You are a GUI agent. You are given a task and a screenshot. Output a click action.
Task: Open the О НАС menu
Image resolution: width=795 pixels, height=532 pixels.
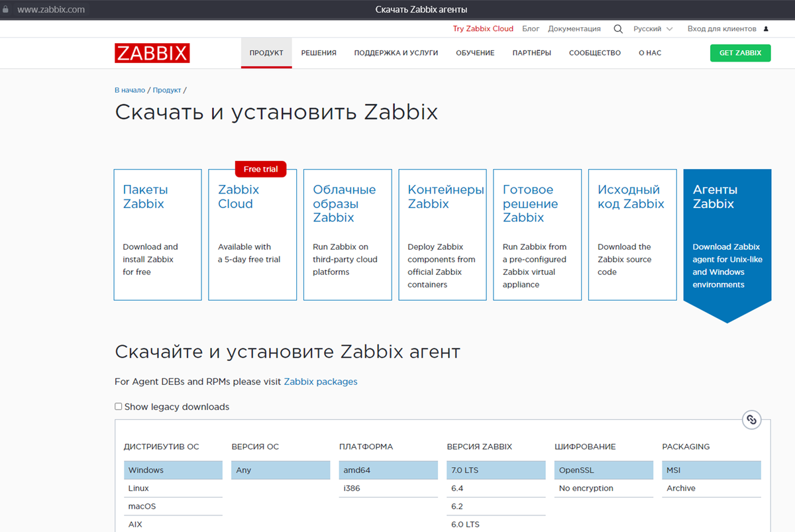(x=650, y=53)
